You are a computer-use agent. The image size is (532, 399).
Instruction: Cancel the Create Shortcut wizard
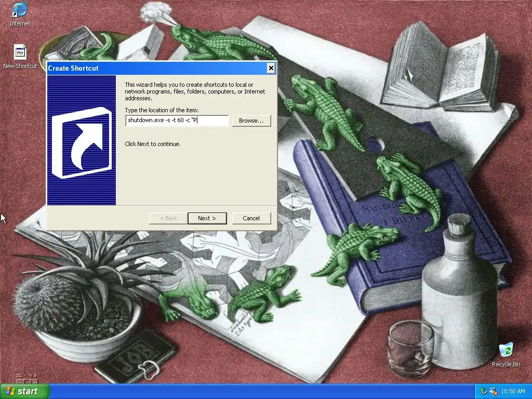tap(251, 218)
